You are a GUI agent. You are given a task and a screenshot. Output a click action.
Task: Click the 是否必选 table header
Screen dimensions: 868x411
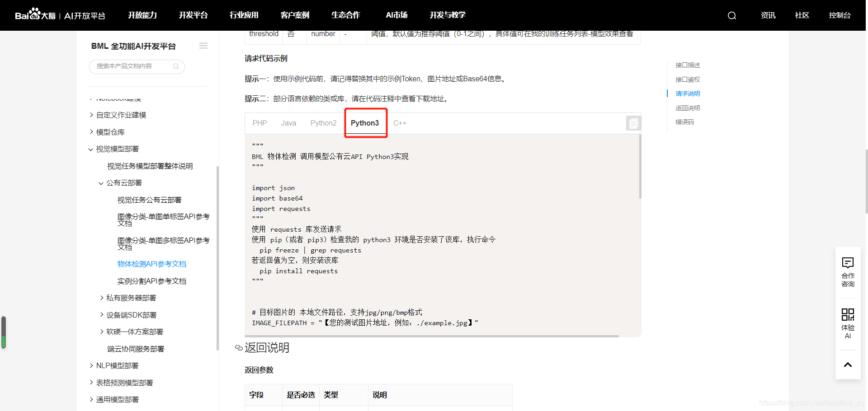click(x=301, y=395)
